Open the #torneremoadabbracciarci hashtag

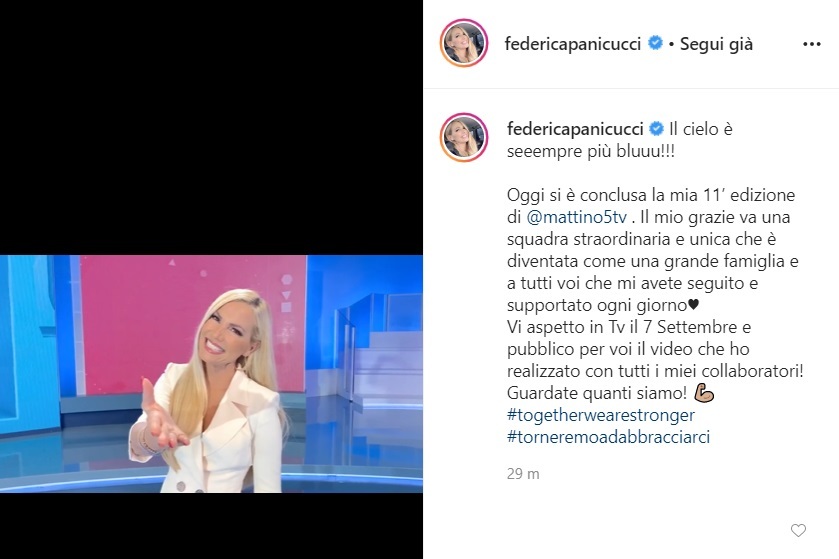coord(608,437)
